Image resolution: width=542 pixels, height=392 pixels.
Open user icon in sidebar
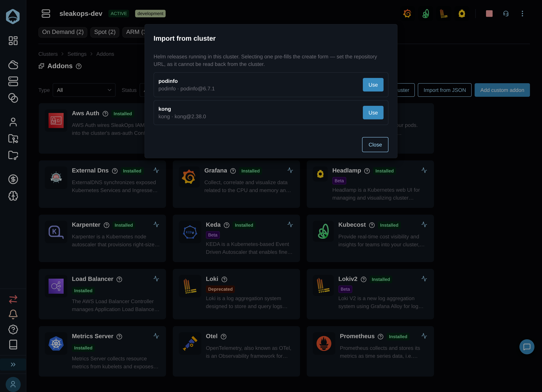click(13, 122)
